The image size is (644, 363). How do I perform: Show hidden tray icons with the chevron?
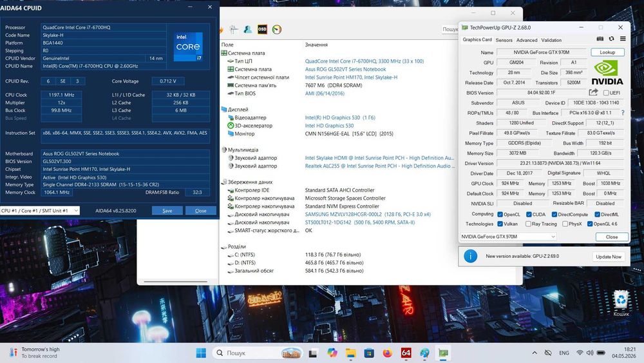(x=535, y=353)
